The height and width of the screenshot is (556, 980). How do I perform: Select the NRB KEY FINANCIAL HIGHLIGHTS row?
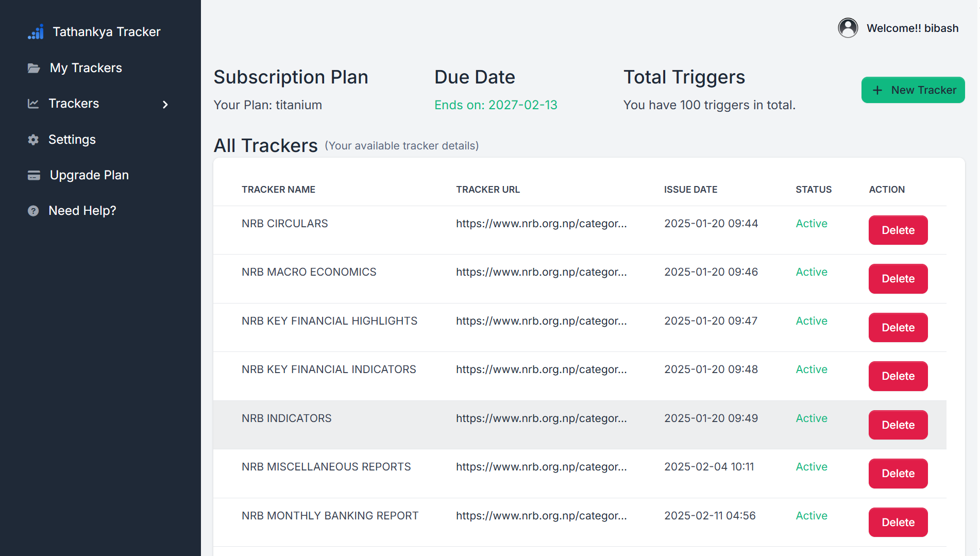329,321
